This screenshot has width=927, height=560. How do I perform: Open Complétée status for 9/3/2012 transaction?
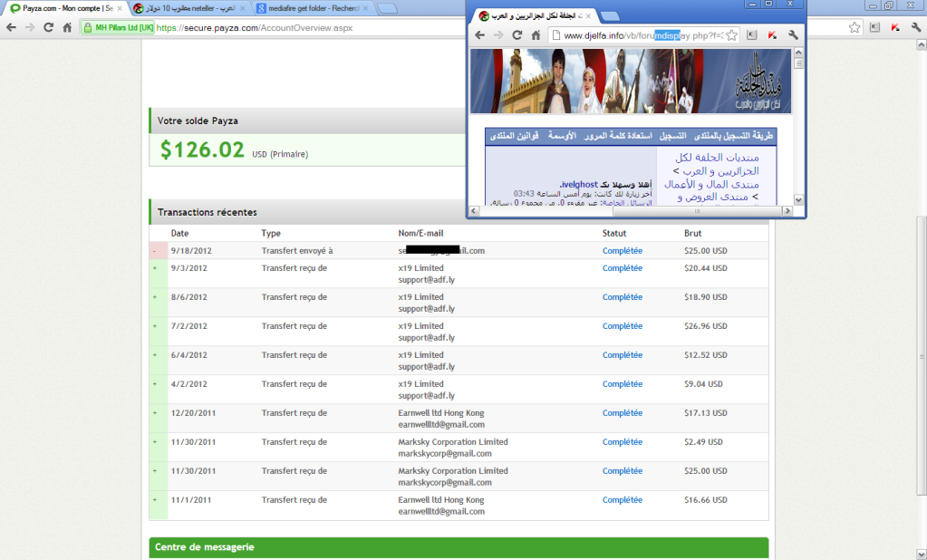622,268
